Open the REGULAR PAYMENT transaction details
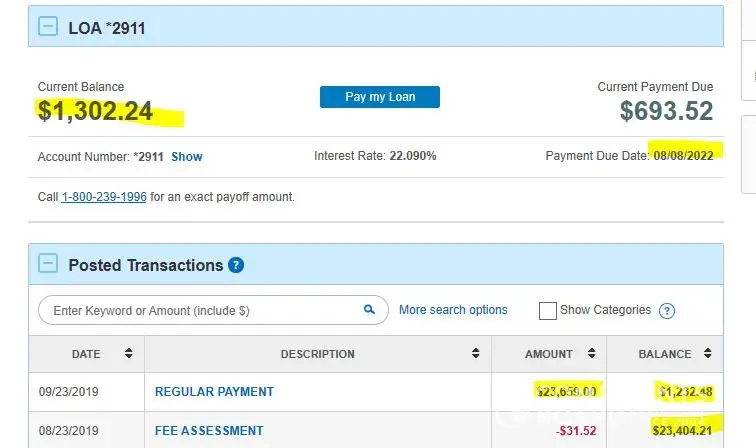The width and height of the screenshot is (756, 448). [x=214, y=392]
